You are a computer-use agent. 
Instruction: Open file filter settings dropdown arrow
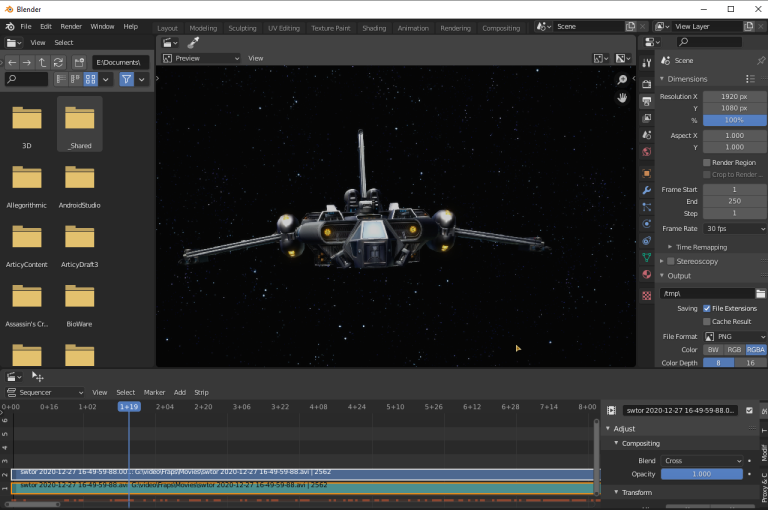pyautogui.click(x=142, y=79)
